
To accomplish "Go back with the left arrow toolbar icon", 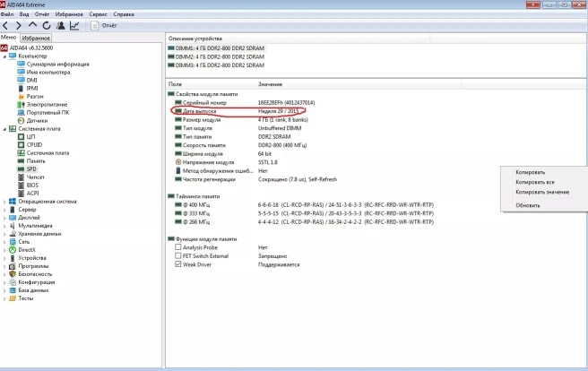I will click(x=5, y=25).
